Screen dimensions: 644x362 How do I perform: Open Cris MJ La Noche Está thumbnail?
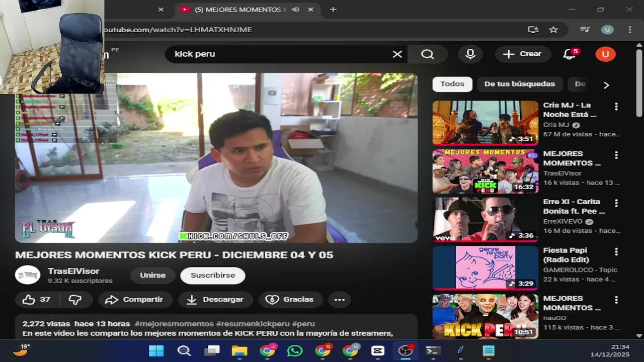click(x=486, y=123)
